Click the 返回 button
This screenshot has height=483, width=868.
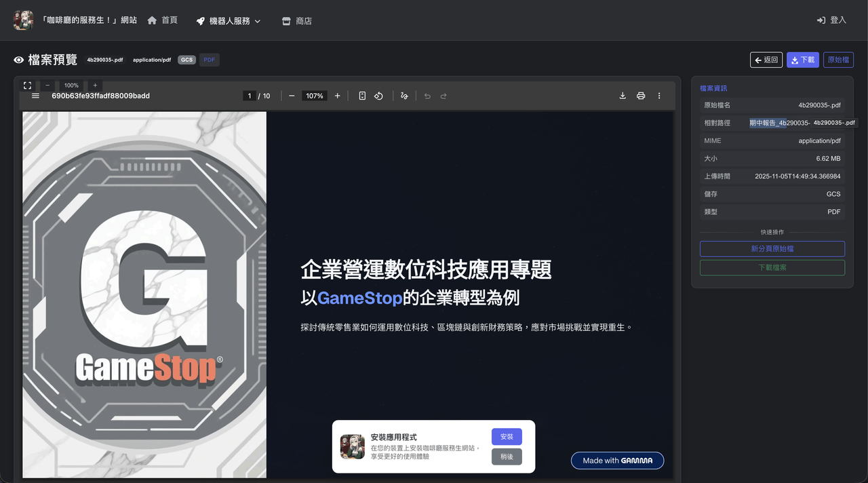click(x=766, y=60)
